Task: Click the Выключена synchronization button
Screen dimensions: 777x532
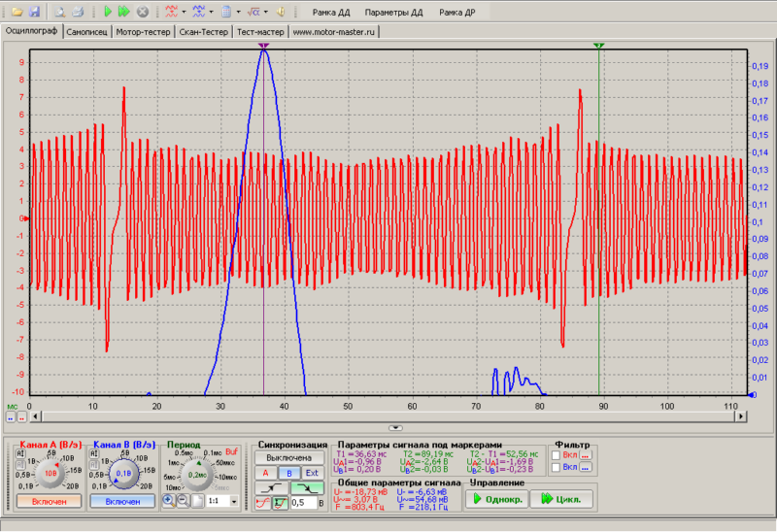Action: [289, 457]
